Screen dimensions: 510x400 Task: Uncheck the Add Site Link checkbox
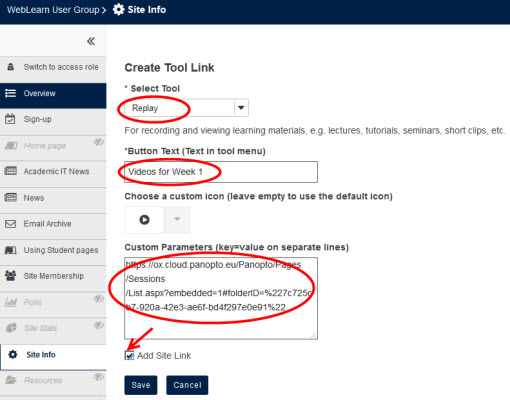129,356
